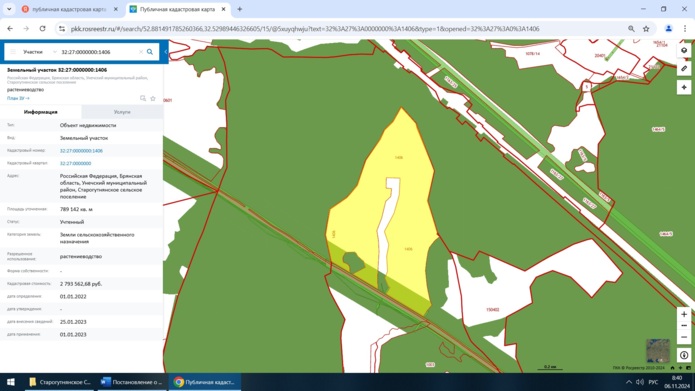Open the map layers control

pyautogui.click(x=684, y=51)
